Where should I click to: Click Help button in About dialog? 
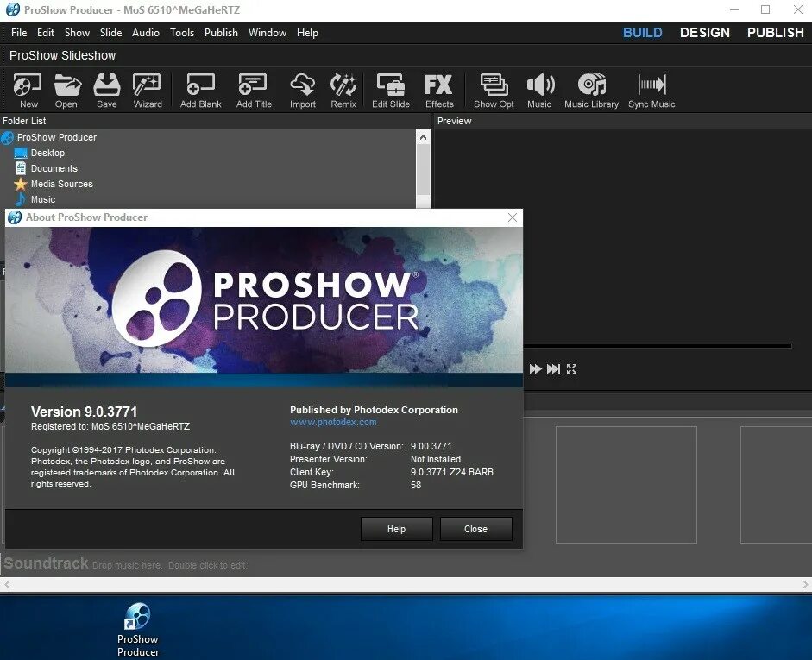click(x=397, y=529)
